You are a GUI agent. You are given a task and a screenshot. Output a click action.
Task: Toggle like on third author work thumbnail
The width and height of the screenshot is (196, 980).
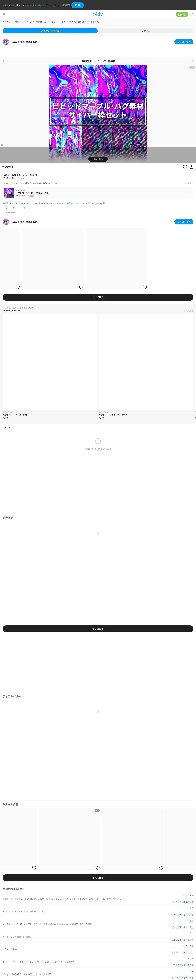145,287
